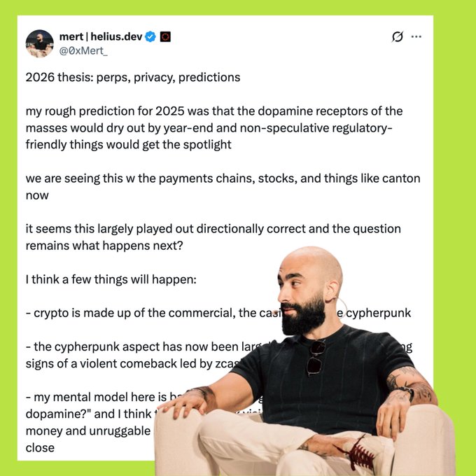Click the sunglasses hanging on the man's shirt
The width and height of the screenshot is (476, 476).
tap(316, 357)
